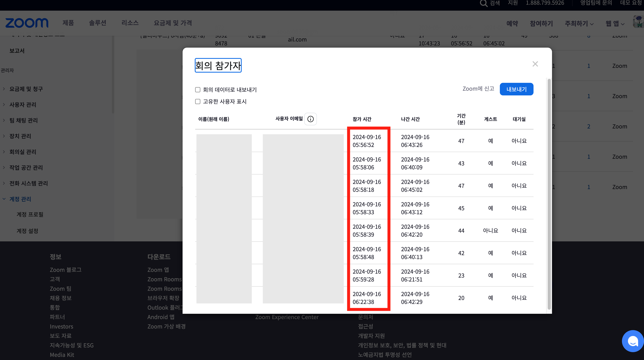
Task: Open the chat bubble help icon
Action: (x=633, y=341)
